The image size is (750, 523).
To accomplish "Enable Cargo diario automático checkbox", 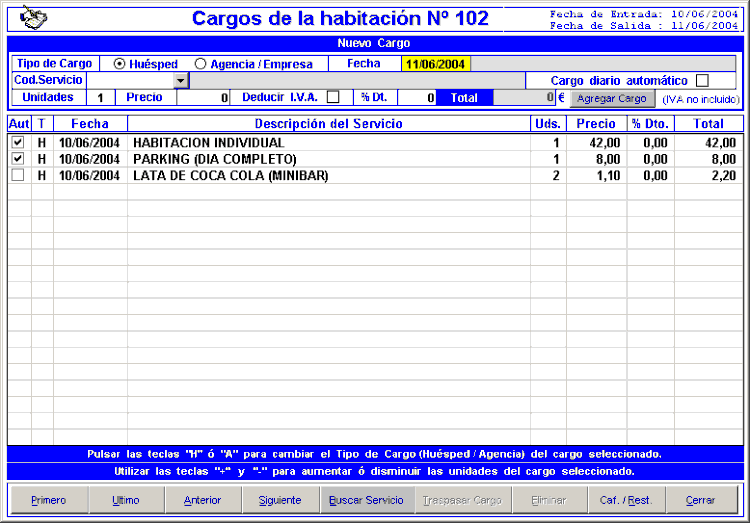I will tap(702, 80).
